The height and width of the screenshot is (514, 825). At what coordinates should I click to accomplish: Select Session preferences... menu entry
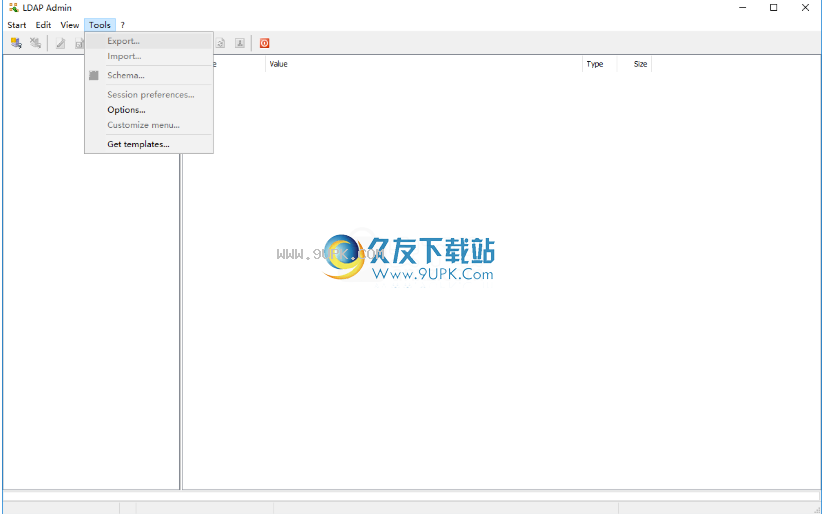[x=149, y=95]
